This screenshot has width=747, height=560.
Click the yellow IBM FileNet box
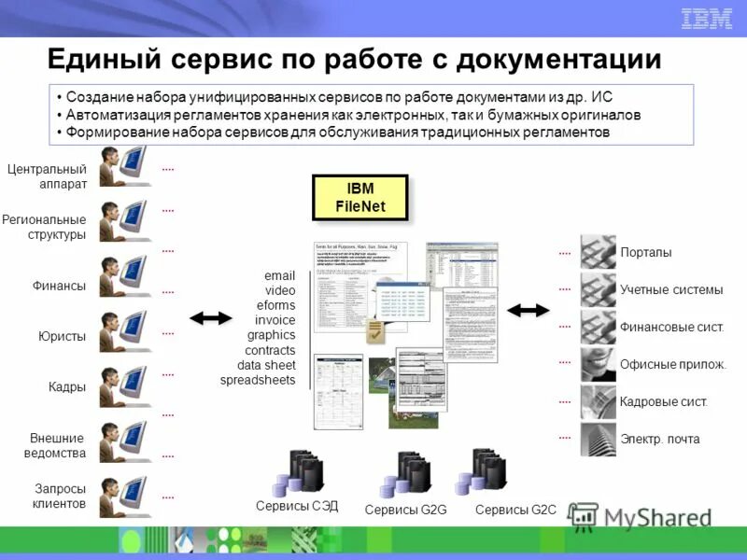pyautogui.click(x=360, y=199)
